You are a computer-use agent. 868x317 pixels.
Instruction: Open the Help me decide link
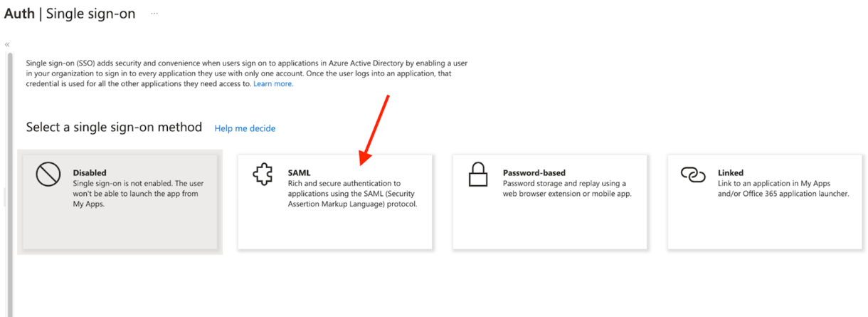pyautogui.click(x=245, y=129)
